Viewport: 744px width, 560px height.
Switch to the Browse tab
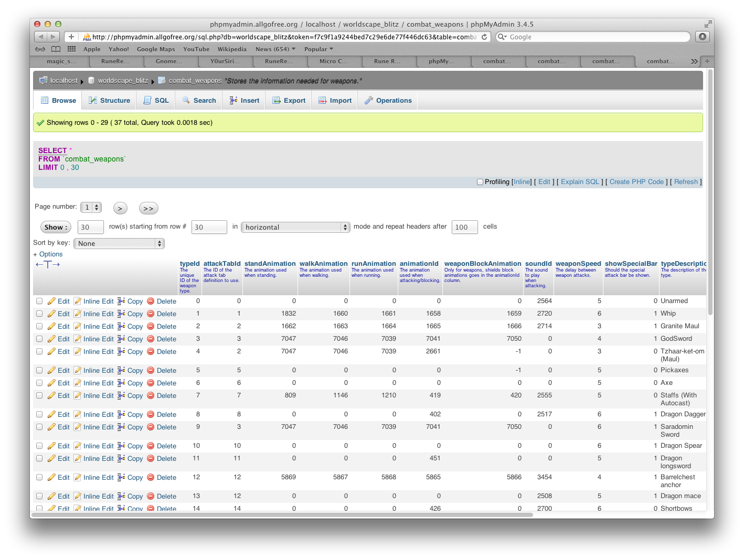tap(58, 100)
